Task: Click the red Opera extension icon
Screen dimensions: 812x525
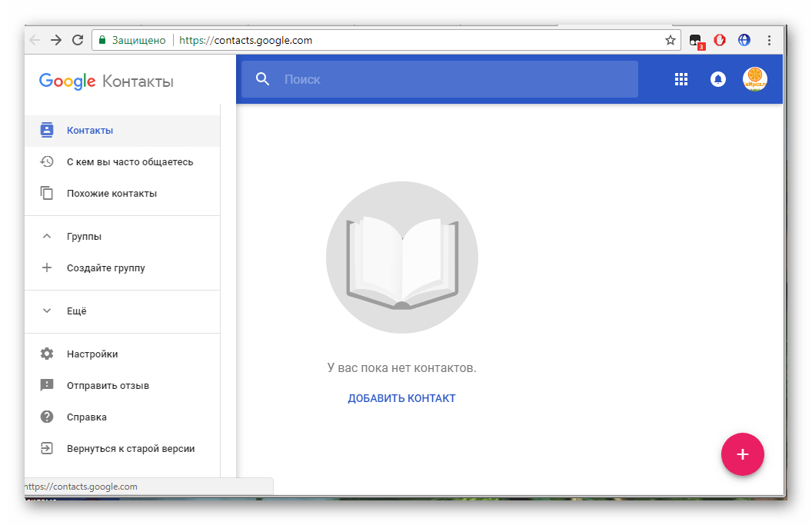Action: click(x=720, y=40)
